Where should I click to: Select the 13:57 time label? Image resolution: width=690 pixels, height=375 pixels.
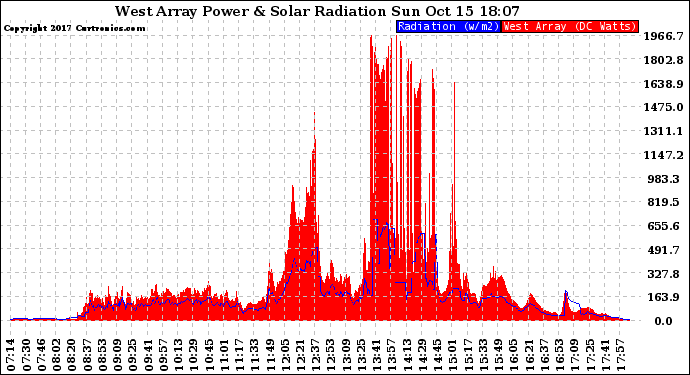(x=392, y=355)
